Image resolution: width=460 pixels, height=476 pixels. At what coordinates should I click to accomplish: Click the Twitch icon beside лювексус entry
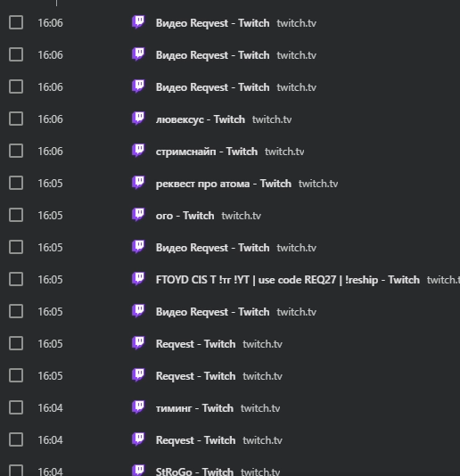[x=138, y=119]
